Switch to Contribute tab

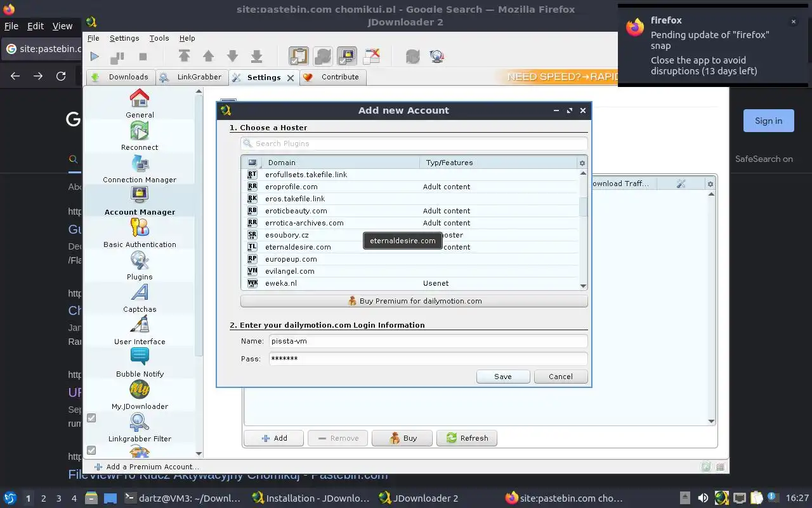tap(332, 77)
